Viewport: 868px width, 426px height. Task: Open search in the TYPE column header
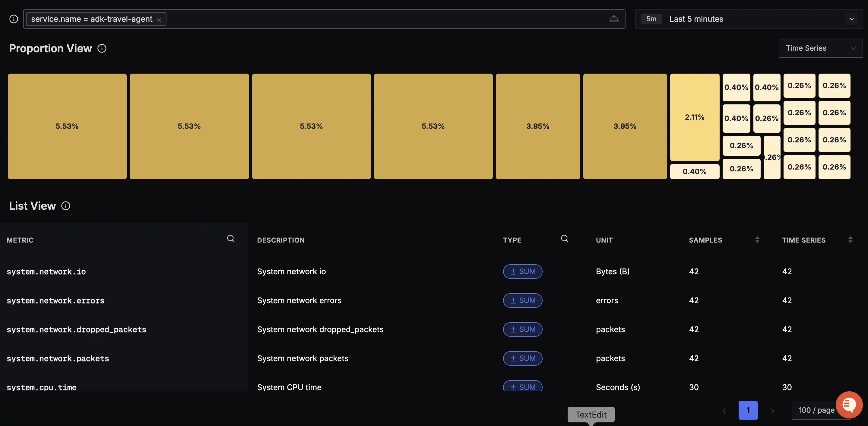tap(564, 239)
